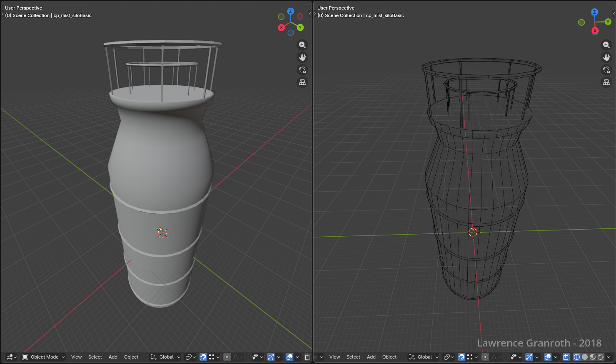
Task: Select solid shading mode in right viewport
Action: coord(585,357)
